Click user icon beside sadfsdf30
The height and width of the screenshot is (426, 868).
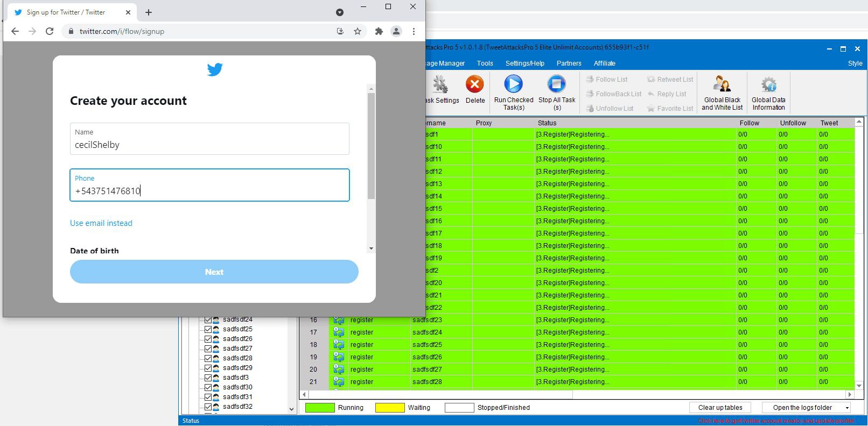pos(216,387)
